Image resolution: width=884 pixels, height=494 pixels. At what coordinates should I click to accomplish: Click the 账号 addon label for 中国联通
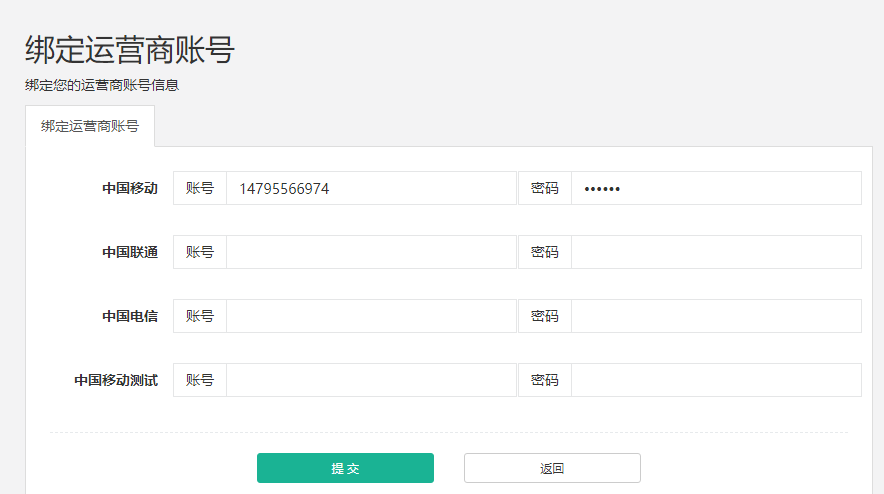coord(200,252)
